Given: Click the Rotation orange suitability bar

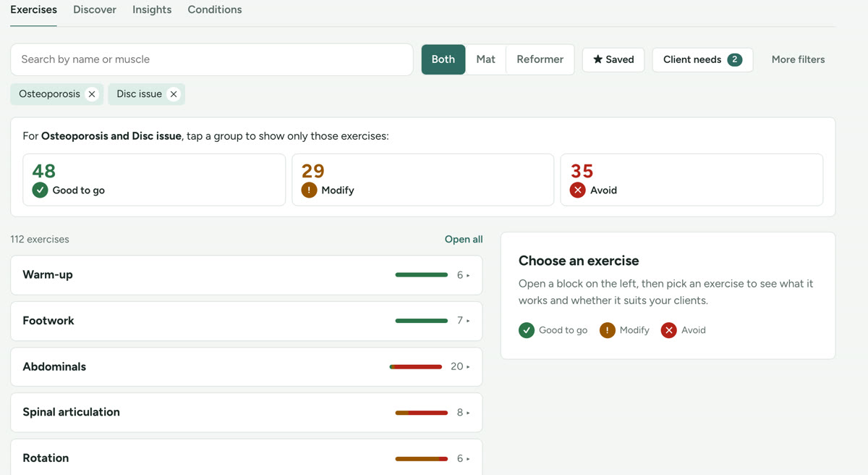Looking at the screenshot, I should click(x=422, y=458).
